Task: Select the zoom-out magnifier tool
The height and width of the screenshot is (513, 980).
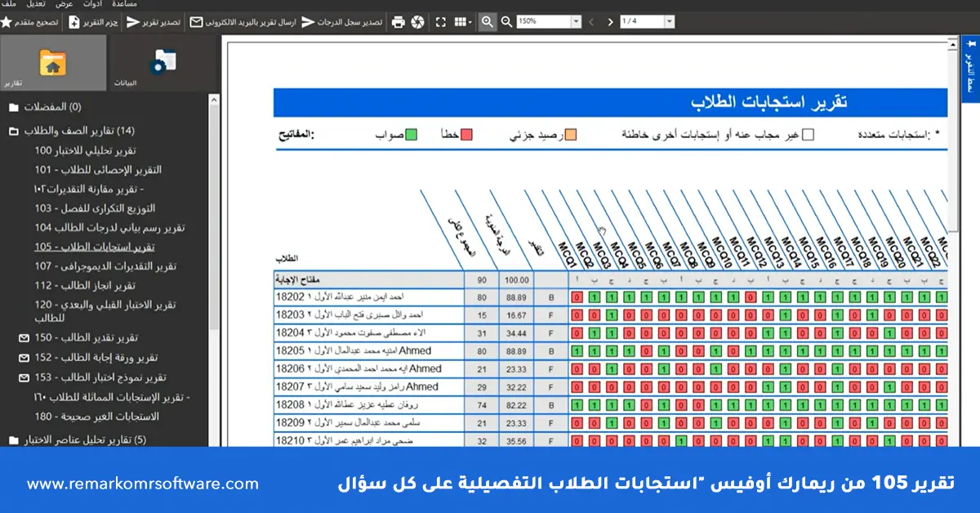Action: [x=506, y=22]
